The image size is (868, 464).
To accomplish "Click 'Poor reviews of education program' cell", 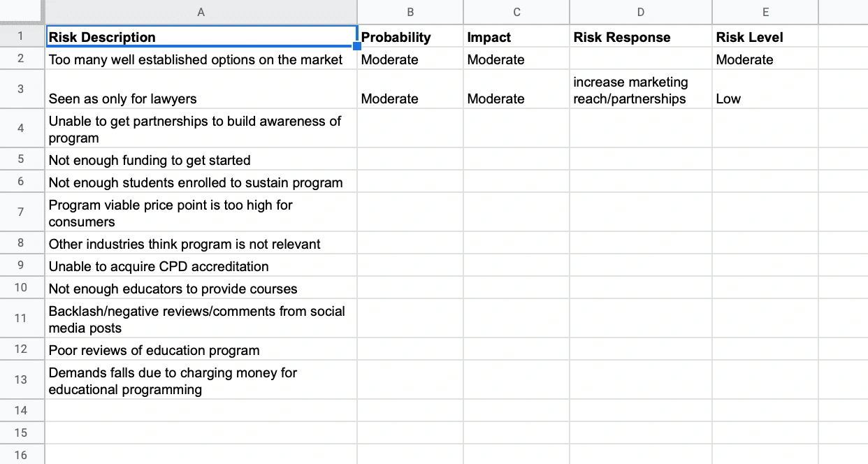I will coord(201,350).
